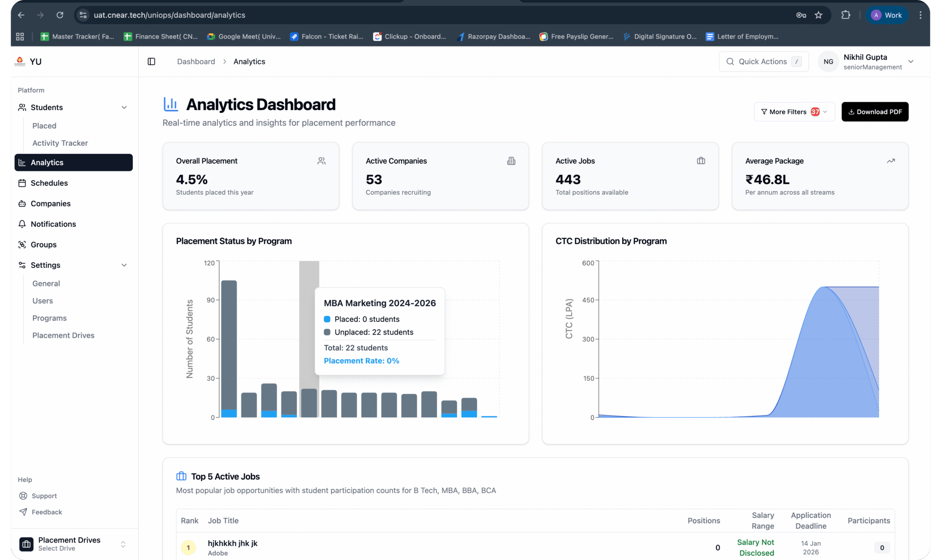Click the Active Companies building icon
The image size is (941, 560).
coord(511,161)
